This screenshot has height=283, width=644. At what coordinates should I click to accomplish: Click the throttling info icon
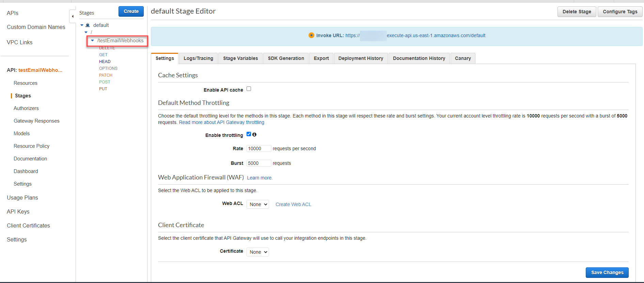(x=254, y=135)
